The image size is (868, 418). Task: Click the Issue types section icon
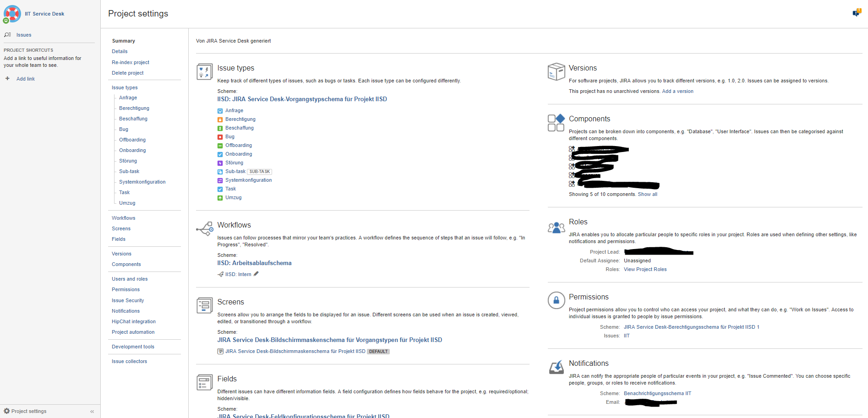coord(205,71)
